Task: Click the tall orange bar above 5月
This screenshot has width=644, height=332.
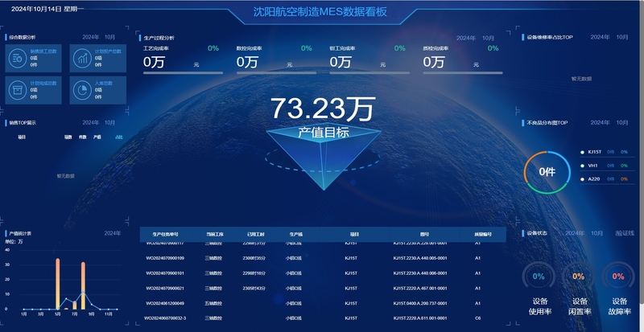Action: (58, 284)
